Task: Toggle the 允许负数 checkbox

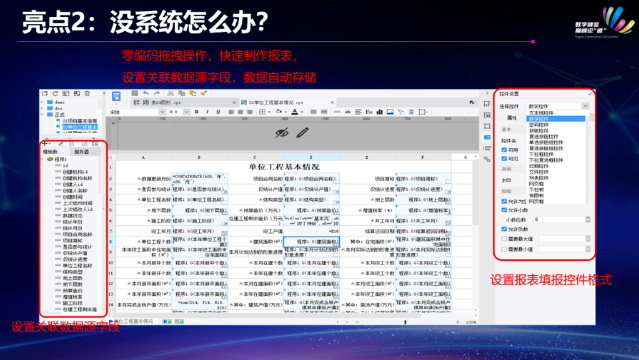Action: click(x=504, y=229)
